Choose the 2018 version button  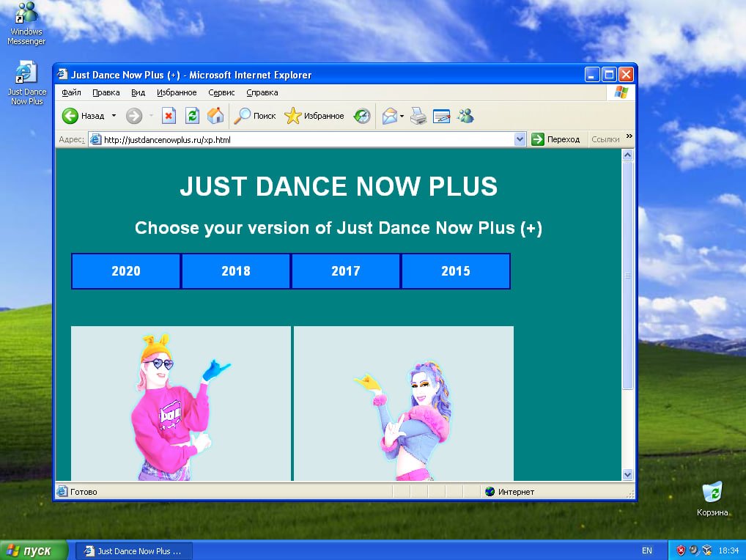236,271
